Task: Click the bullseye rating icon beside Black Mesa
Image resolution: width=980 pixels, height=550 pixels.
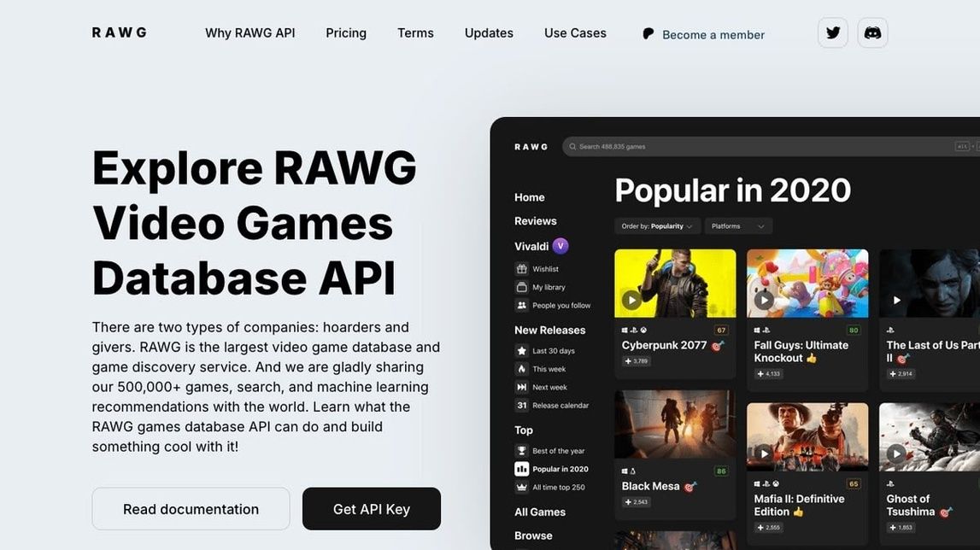Action: click(690, 486)
